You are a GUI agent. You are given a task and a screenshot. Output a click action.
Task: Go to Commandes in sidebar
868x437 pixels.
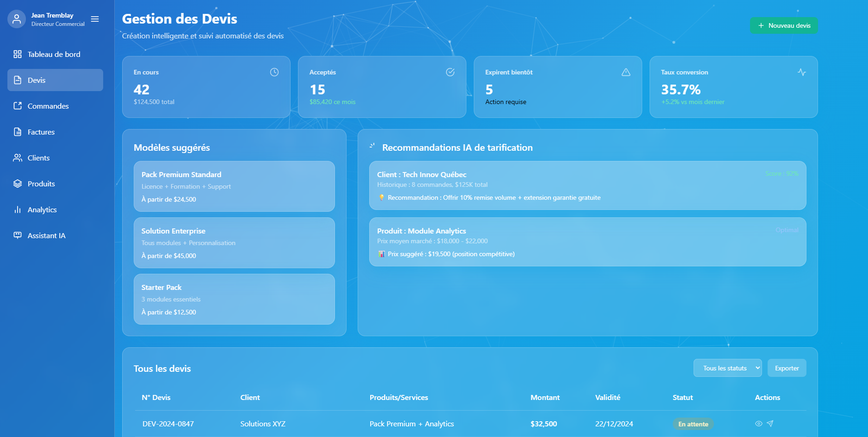pyautogui.click(x=48, y=106)
